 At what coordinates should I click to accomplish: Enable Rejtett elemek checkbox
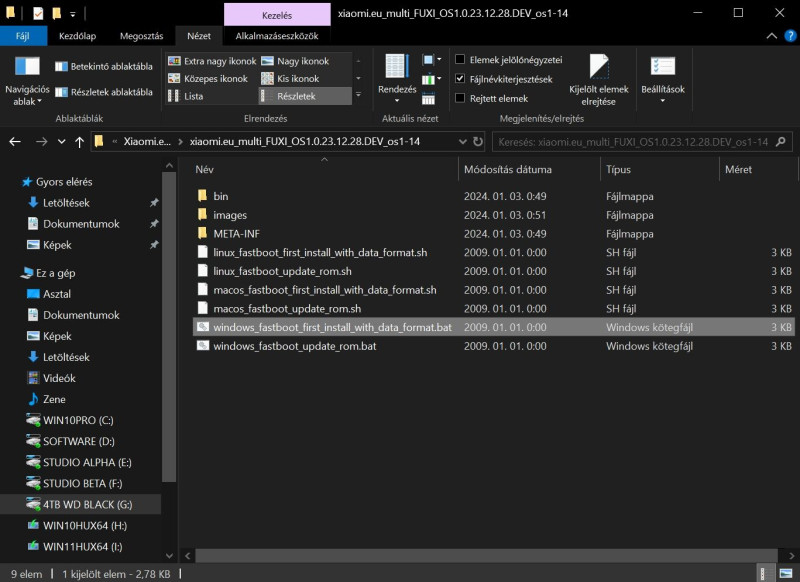point(460,98)
